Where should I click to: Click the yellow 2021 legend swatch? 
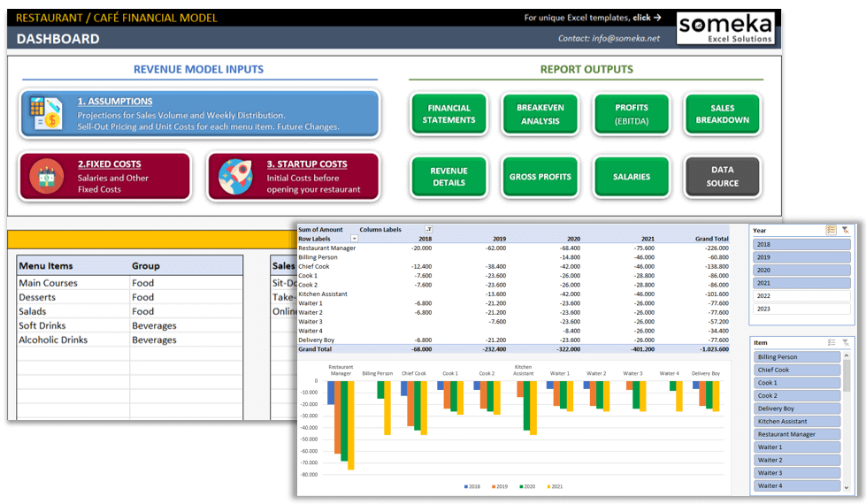[x=549, y=487]
